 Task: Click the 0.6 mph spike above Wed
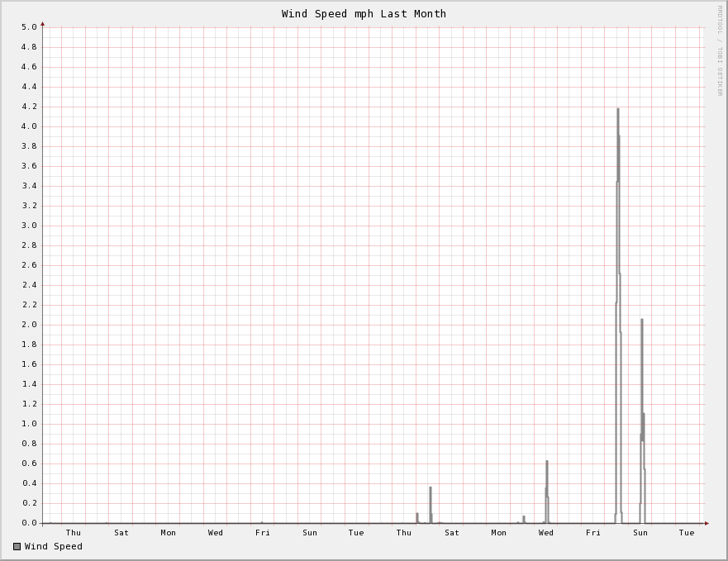546,463
